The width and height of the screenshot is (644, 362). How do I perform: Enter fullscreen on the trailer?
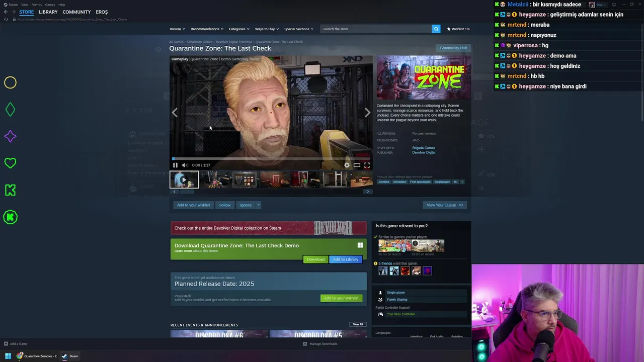(367, 165)
